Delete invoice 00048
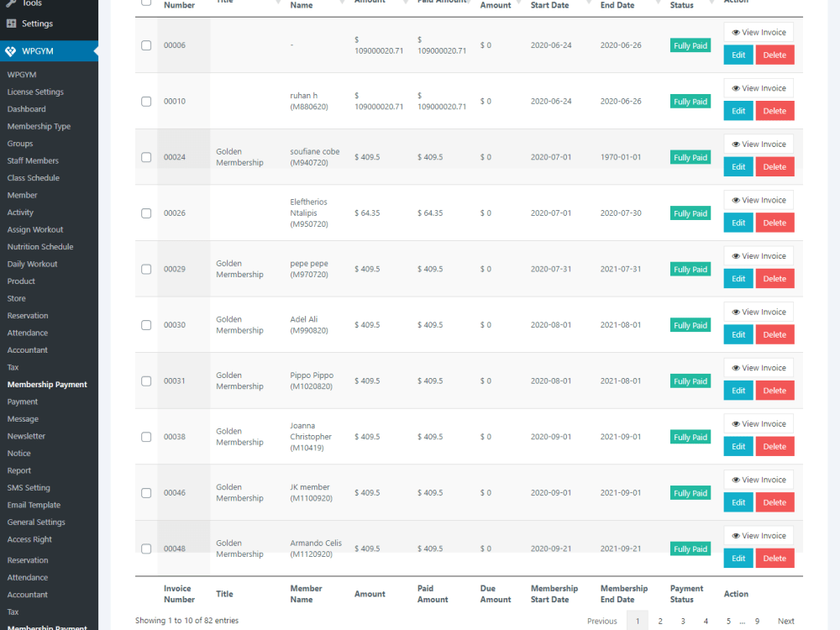 (x=774, y=559)
